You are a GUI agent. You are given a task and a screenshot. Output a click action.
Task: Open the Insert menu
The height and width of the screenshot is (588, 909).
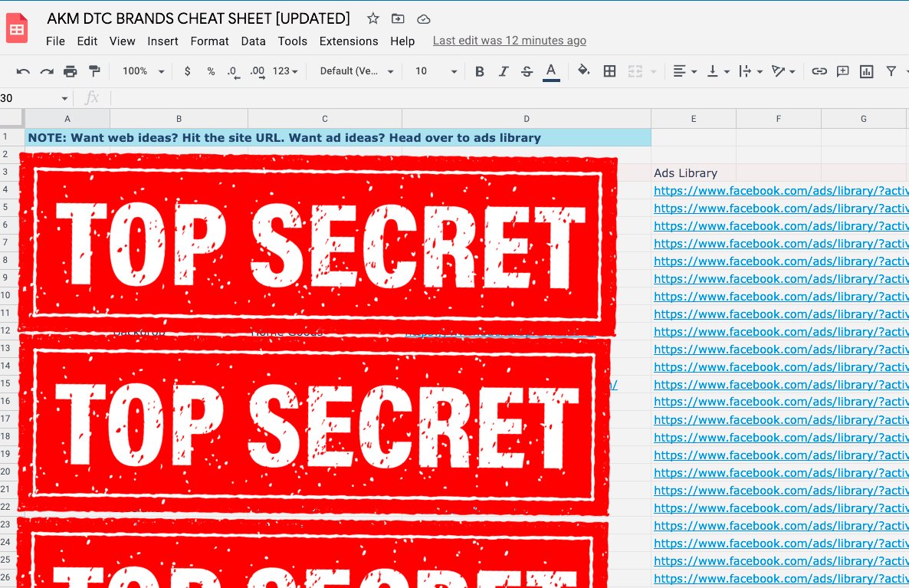pos(162,41)
